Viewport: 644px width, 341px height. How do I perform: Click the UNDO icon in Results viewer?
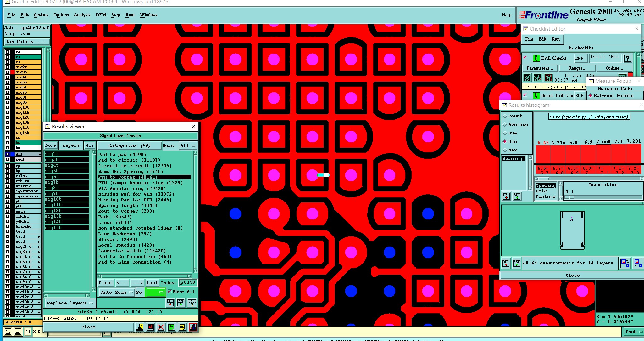192,303
